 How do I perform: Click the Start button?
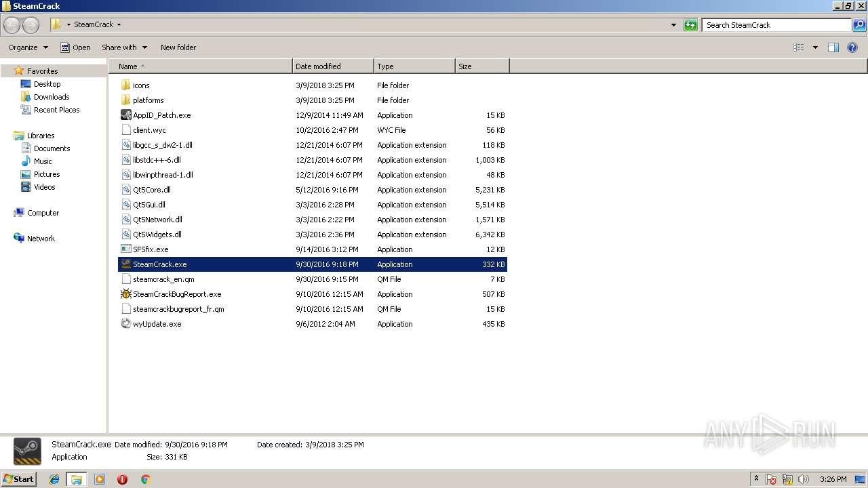(x=19, y=479)
